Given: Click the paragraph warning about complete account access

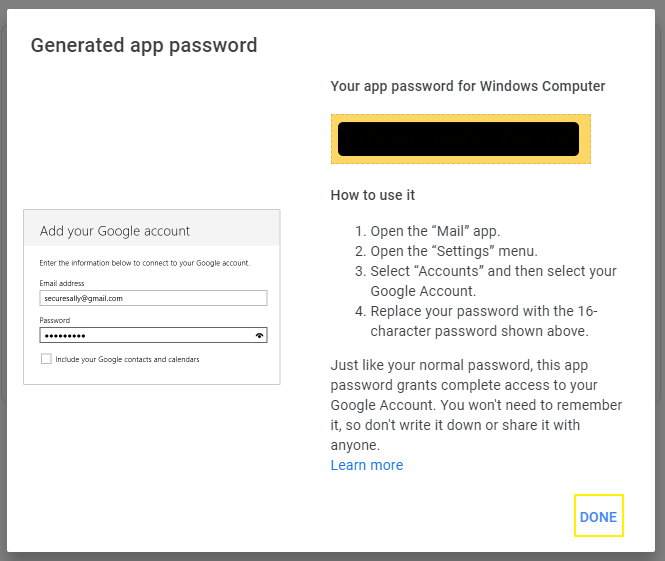Looking at the screenshot, I should 475,405.
